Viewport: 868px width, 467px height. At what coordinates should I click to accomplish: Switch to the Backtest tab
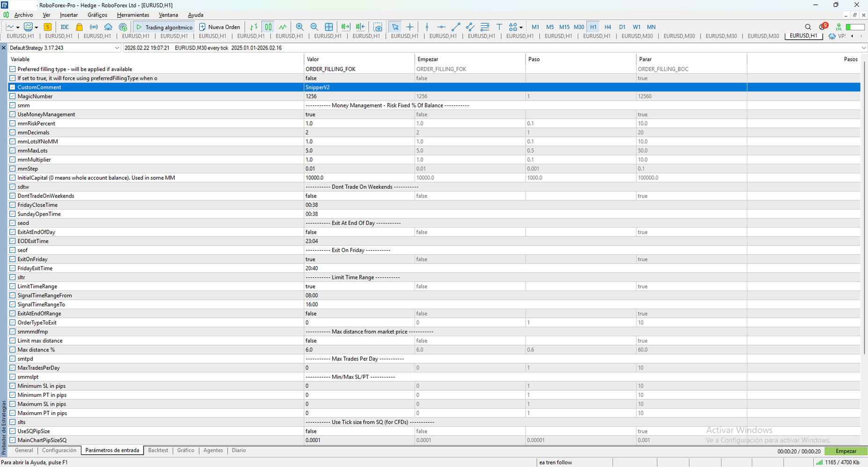(158, 450)
